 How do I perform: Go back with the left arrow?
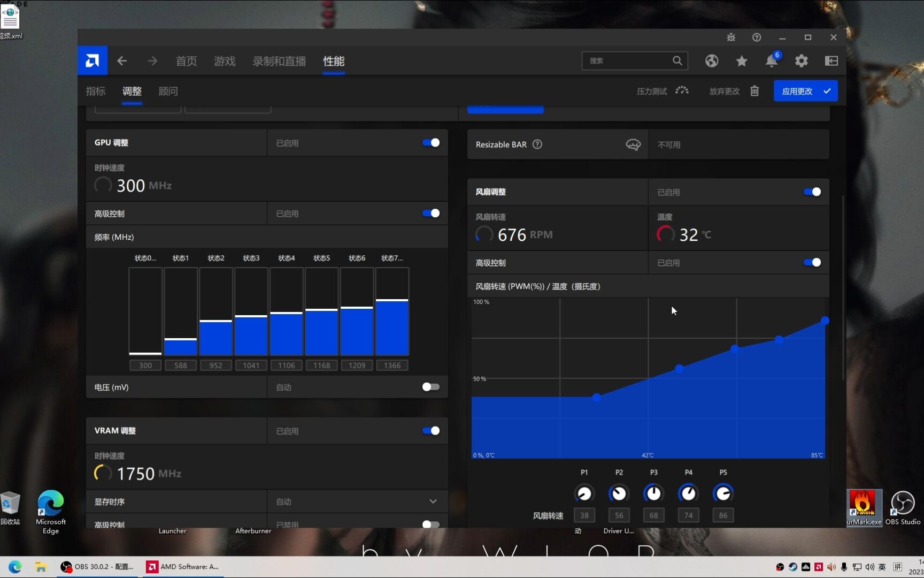[122, 61]
